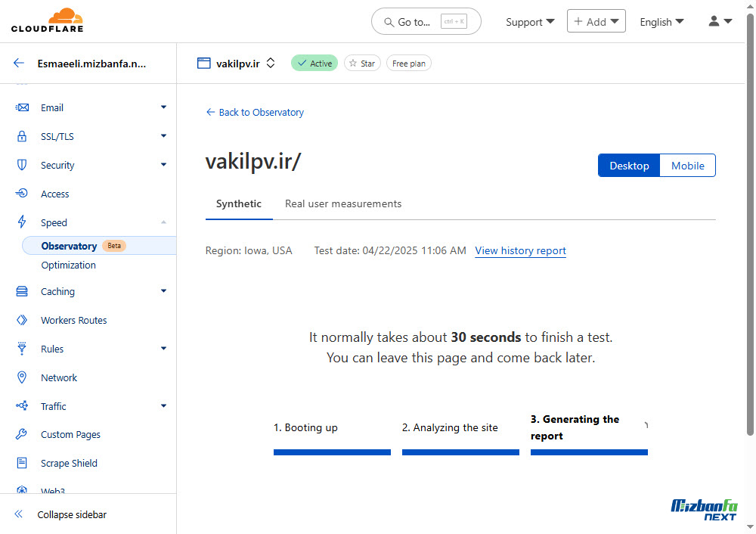756x534 pixels.
Task: Open Access menu item
Action: point(55,194)
